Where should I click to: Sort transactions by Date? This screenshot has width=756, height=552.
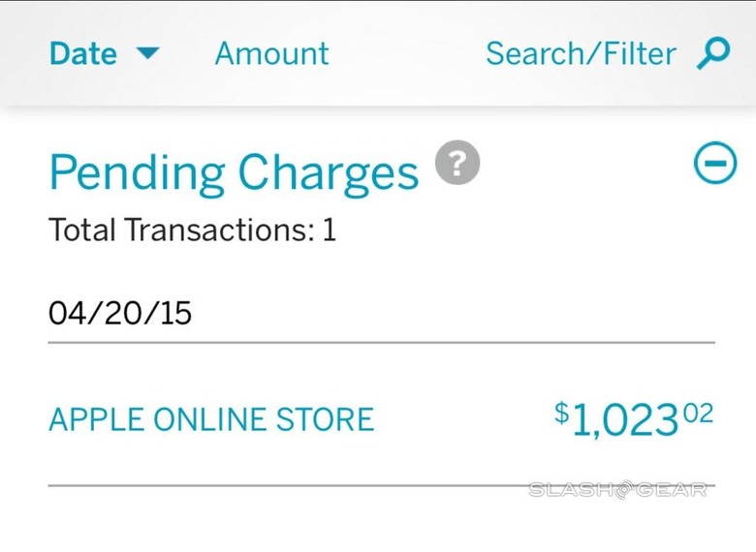(83, 53)
